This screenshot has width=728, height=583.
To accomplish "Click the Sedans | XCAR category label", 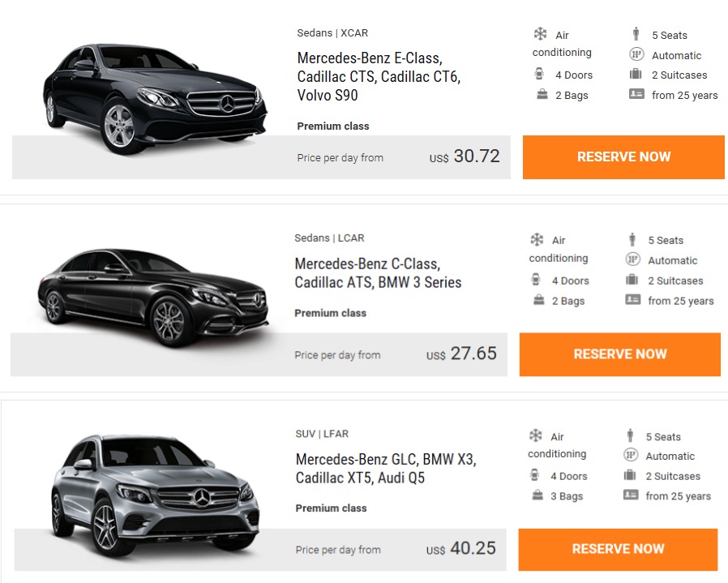I will [332, 33].
